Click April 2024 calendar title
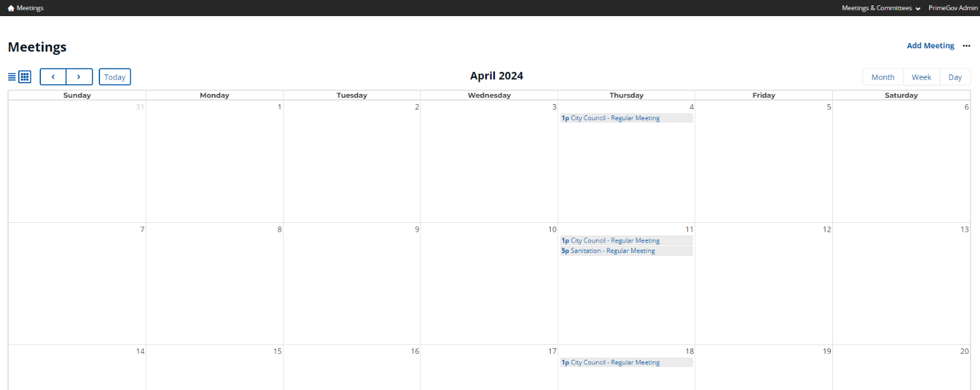Viewport: 980px width, 390px height. click(496, 76)
